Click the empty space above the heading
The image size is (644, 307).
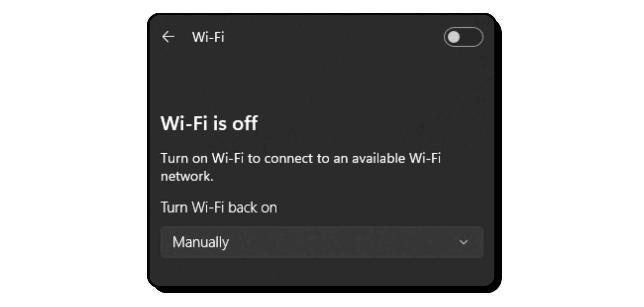pos(322,81)
